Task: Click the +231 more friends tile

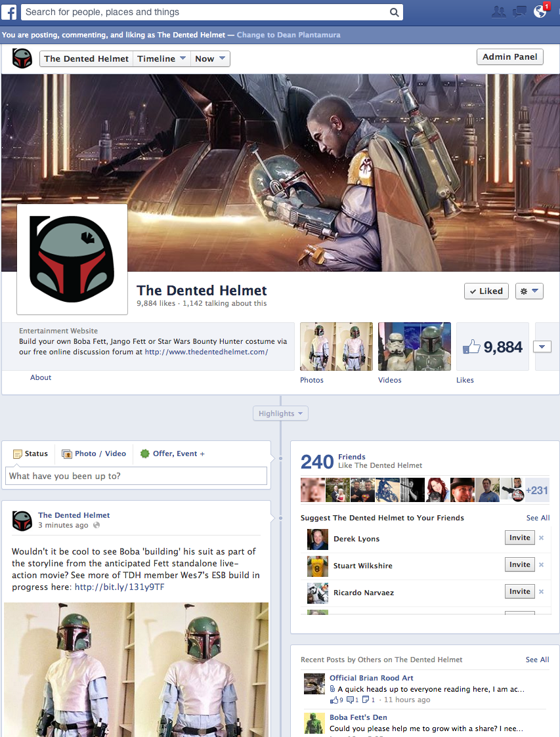Action: point(537,490)
